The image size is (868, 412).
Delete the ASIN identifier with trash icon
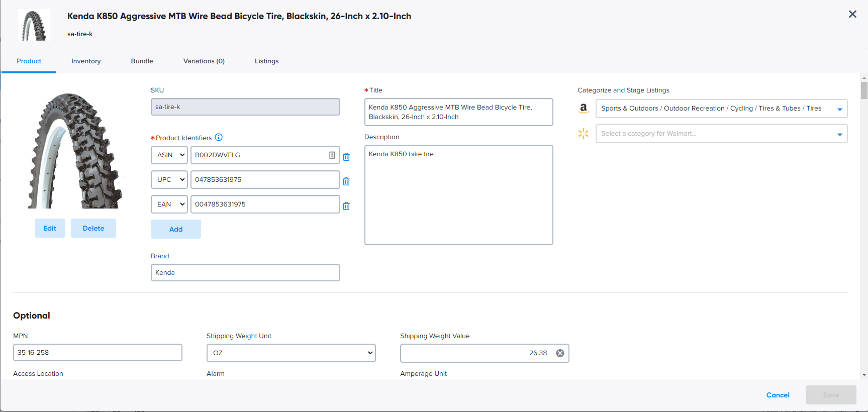tap(346, 157)
